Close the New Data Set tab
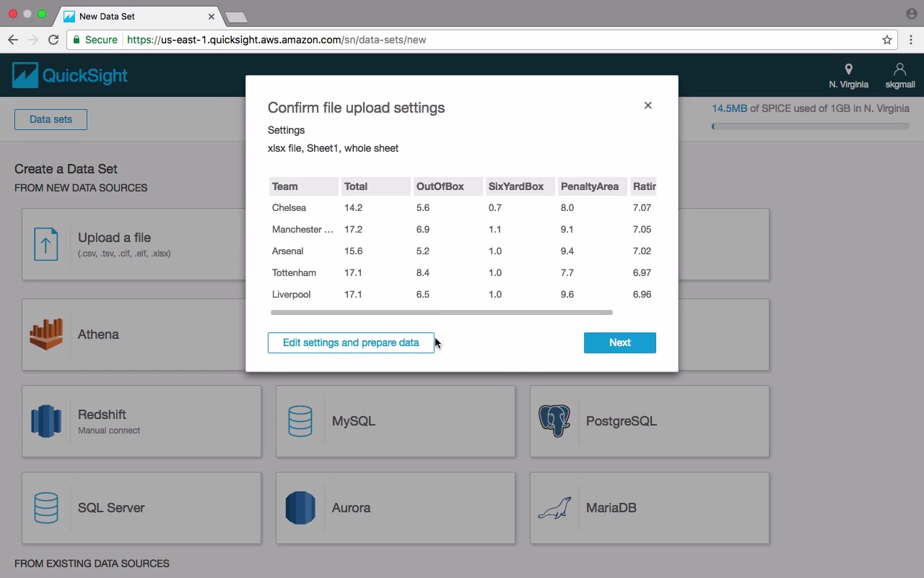This screenshot has height=578, width=924. coord(212,16)
